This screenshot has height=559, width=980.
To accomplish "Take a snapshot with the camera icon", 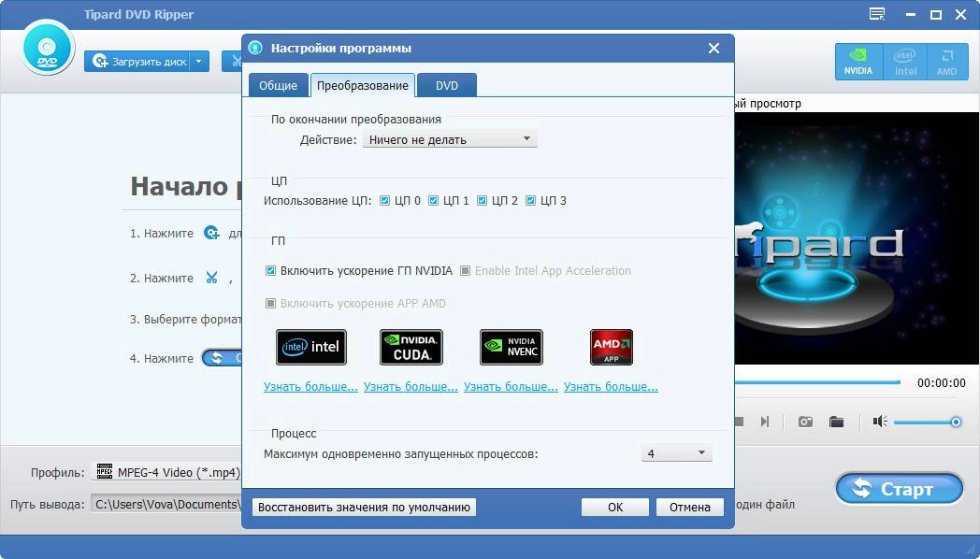I will [x=806, y=423].
